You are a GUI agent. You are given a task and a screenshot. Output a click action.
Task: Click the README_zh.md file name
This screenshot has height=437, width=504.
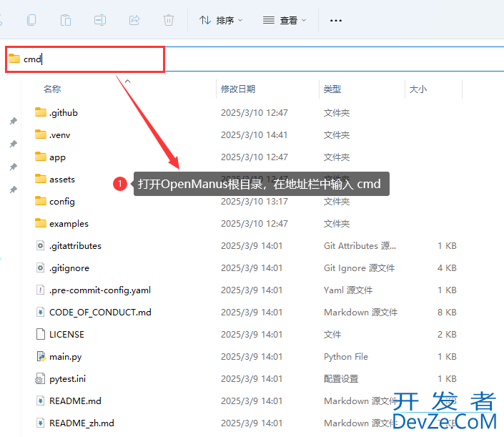click(81, 423)
